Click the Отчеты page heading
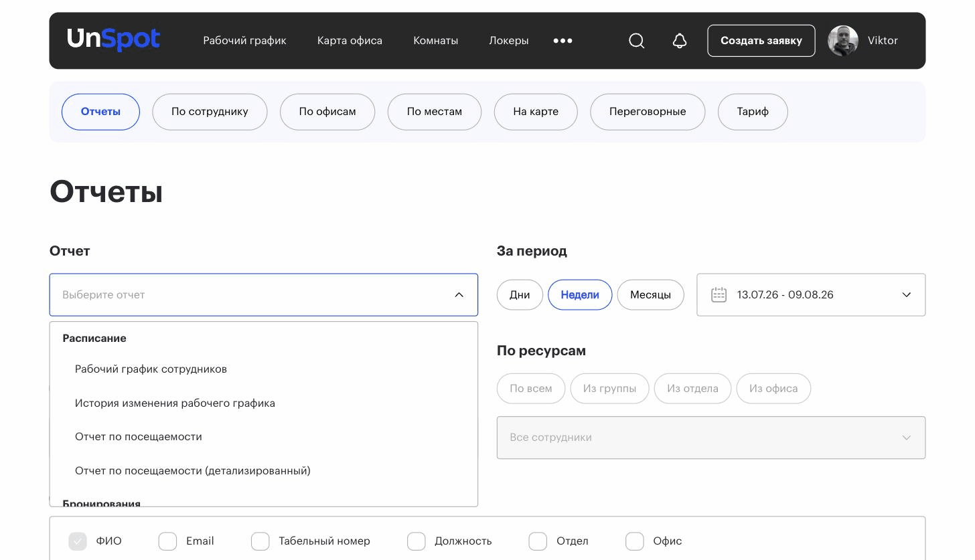975x560 pixels. click(x=106, y=192)
